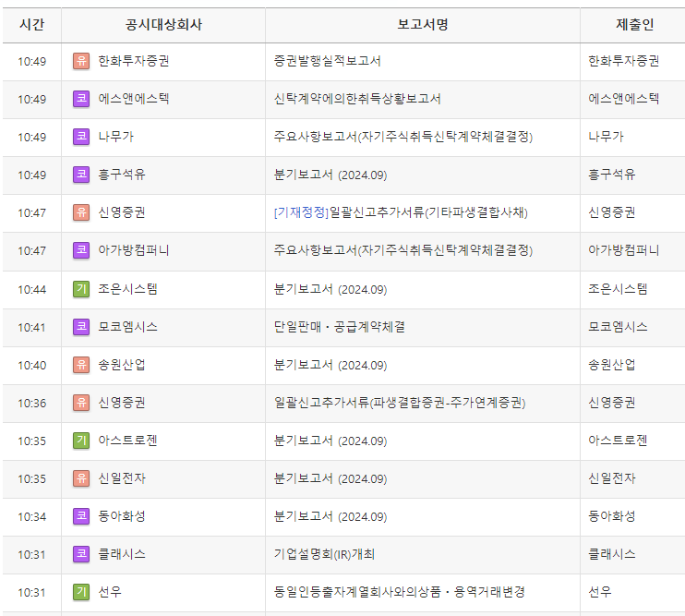Image resolution: width=685 pixels, height=616 pixels.
Task: Open 아가방컴퍼니's 주요사항보고서 report
Action: pyautogui.click(x=403, y=250)
